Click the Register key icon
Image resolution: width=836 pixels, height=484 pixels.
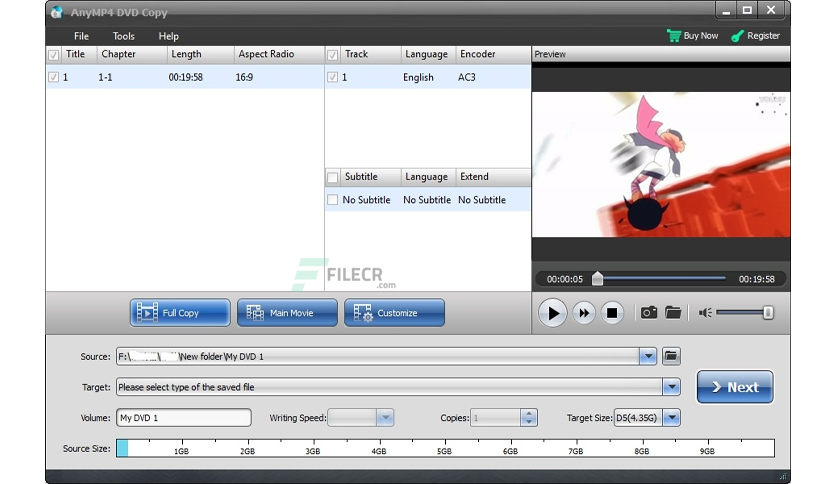737,36
